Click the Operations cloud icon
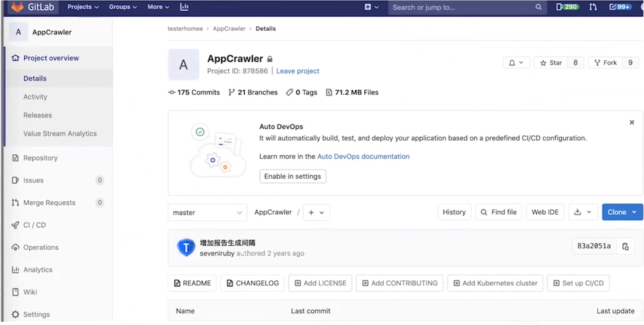This screenshot has width=644, height=325. [x=15, y=247]
